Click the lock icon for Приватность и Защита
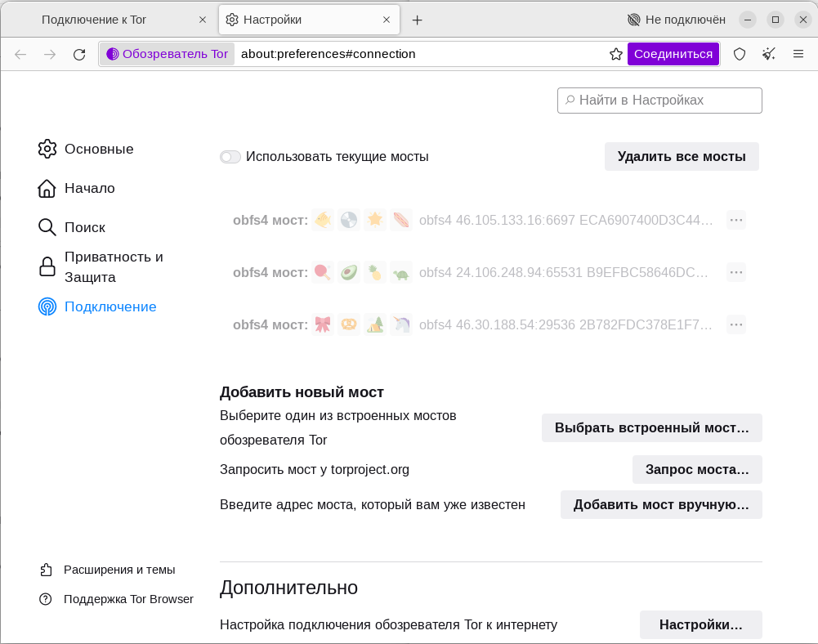 (x=47, y=266)
